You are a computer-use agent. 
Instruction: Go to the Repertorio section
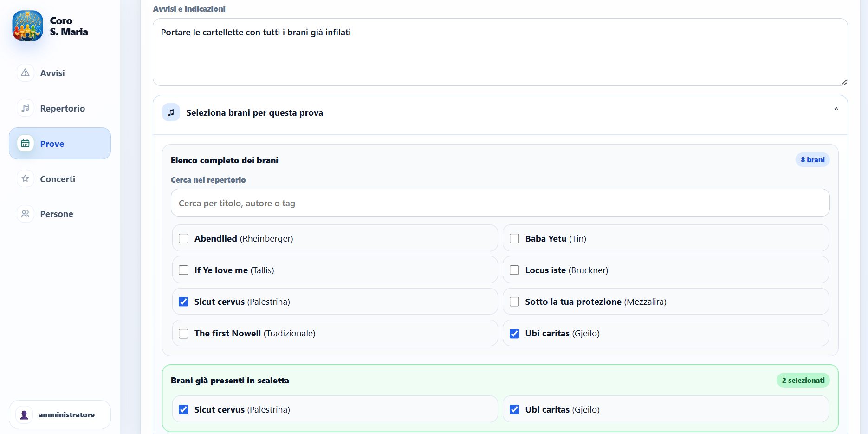(60, 108)
